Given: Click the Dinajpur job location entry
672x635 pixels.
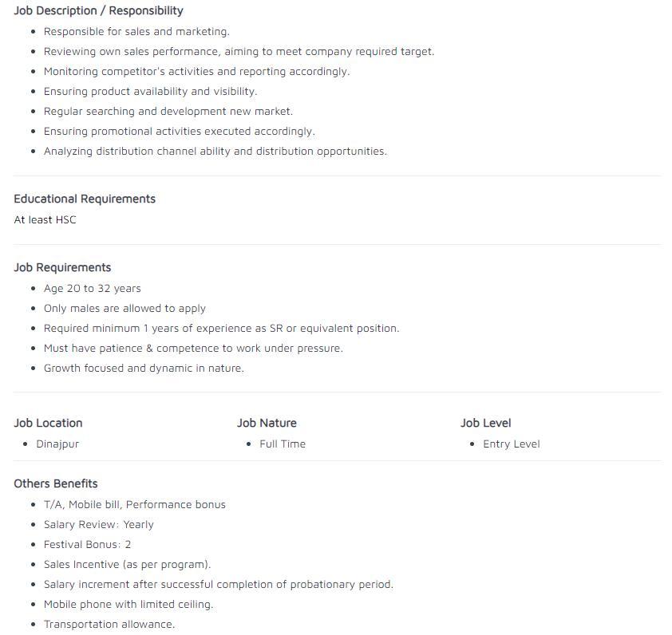Looking at the screenshot, I should tap(57, 444).
